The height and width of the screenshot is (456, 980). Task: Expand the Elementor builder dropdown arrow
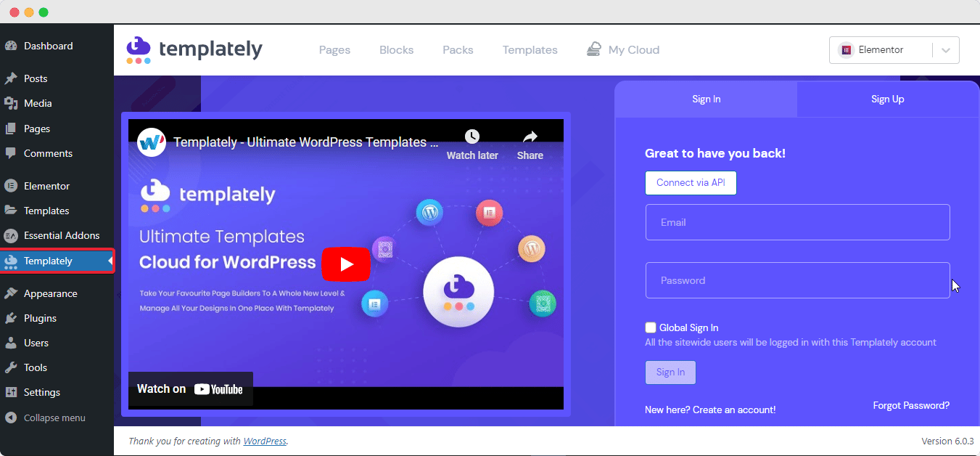coord(946,50)
